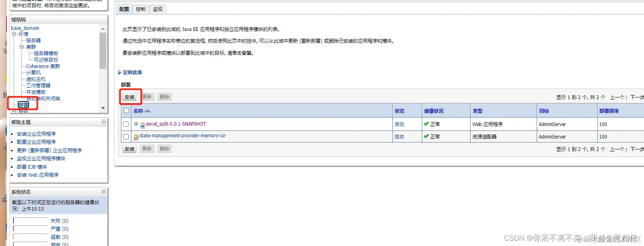Tick the checkbox for excel_split-0.0.1-SNAPSHOT
The width and height of the screenshot is (644, 246).
(126, 124)
